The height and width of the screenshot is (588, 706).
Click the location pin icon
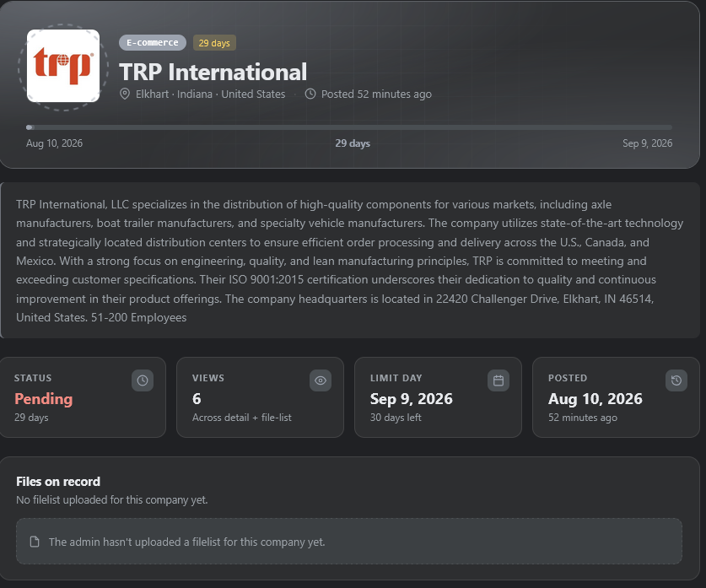coord(125,94)
